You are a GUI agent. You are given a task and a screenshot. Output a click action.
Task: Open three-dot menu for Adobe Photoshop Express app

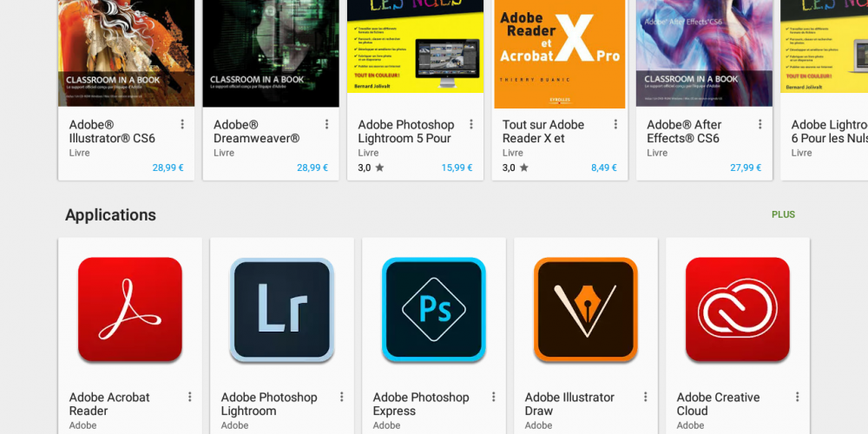point(493,397)
